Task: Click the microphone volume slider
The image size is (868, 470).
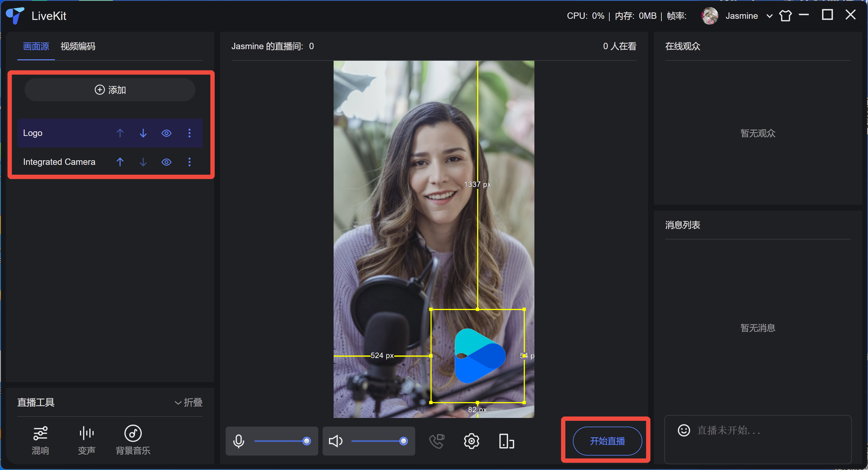Action: coord(280,441)
